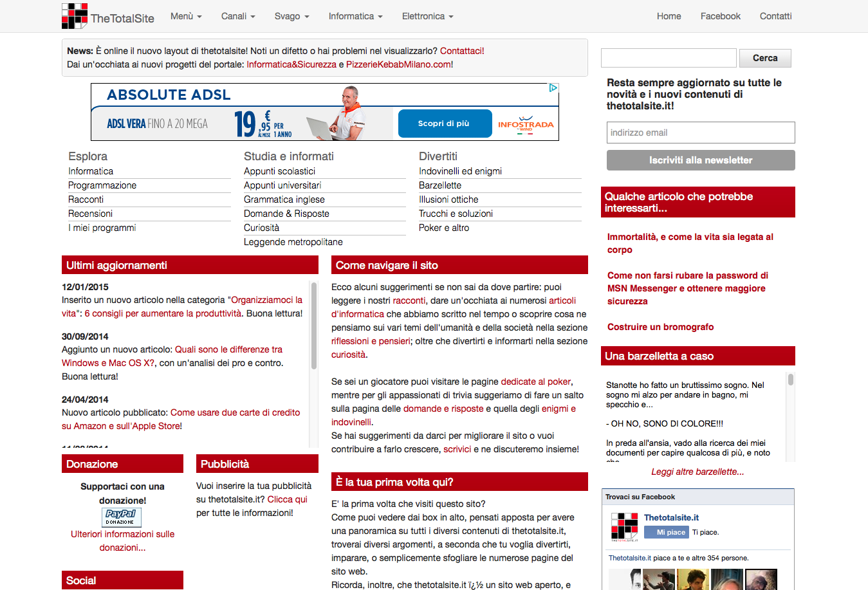Open Appunti scolastici
Image resolution: width=868 pixels, height=590 pixels.
pyautogui.click(x=279, y=171)
